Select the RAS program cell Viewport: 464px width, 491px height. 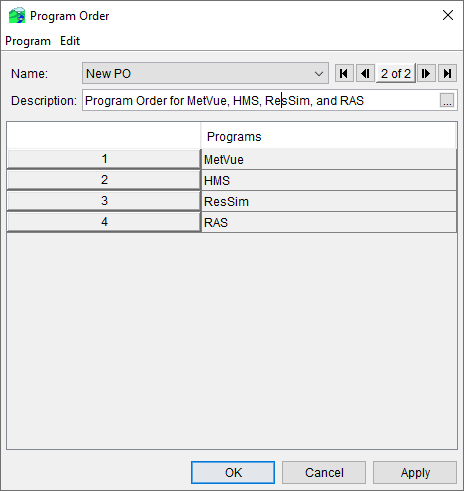[329, 222]
